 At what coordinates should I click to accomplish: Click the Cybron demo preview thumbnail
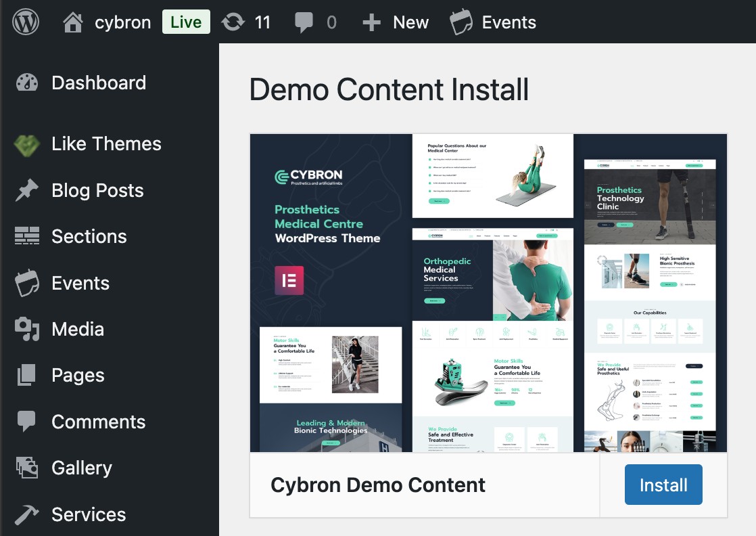click(x=488, y=293)
